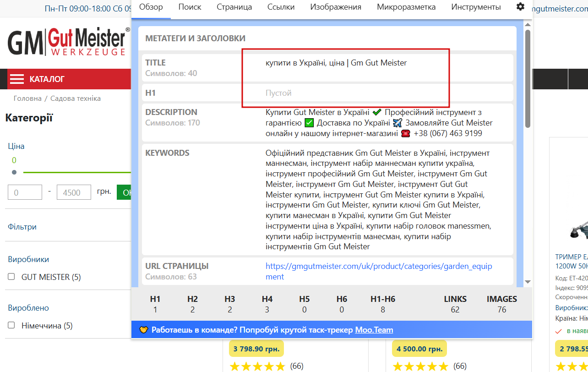Image resolution: width=588 pixels, height=372 pixels.
Task: Open the Ссылки tab
Action: point(281,7)
